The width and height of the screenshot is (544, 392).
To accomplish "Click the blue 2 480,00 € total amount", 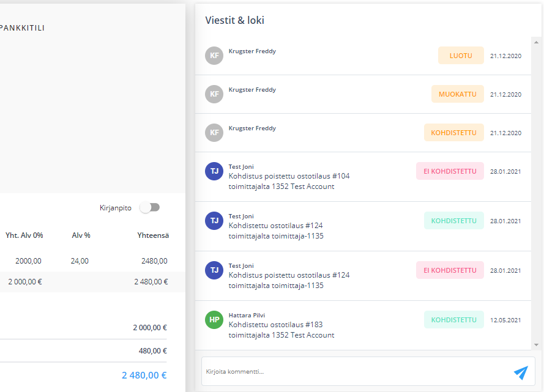I will pyautogui.click(x=144, y=375).
